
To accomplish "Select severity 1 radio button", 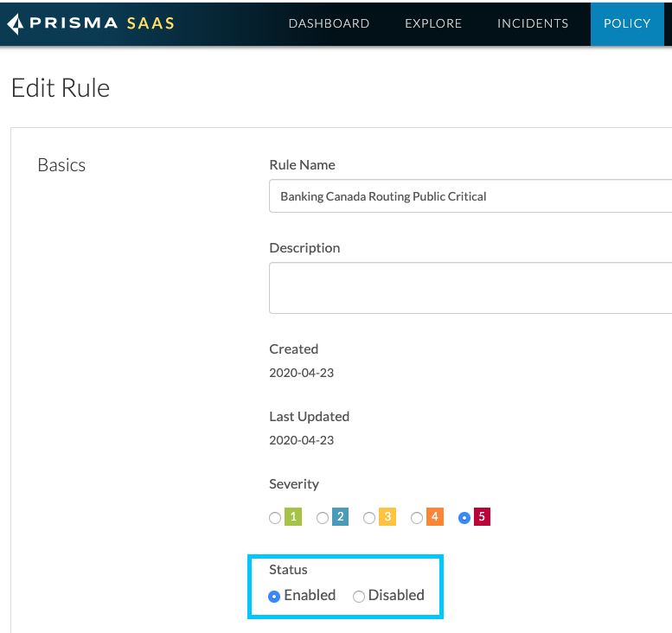I will (275, 518).
